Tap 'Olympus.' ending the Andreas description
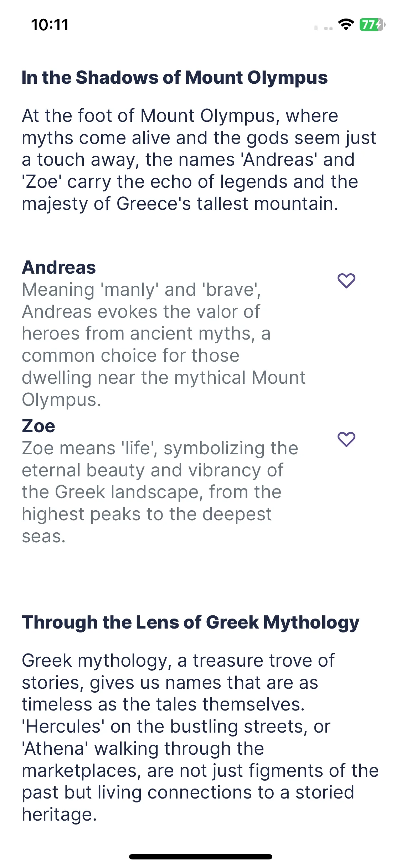Image resolution: width=401 pixels, height=868 pixels. [62, 401]
